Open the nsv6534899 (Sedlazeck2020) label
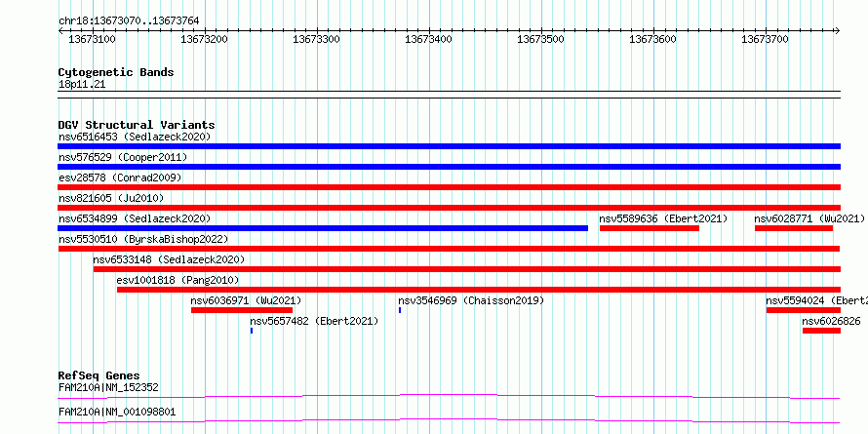The height and width of the screenshot is (434, 868). point(135,218)
